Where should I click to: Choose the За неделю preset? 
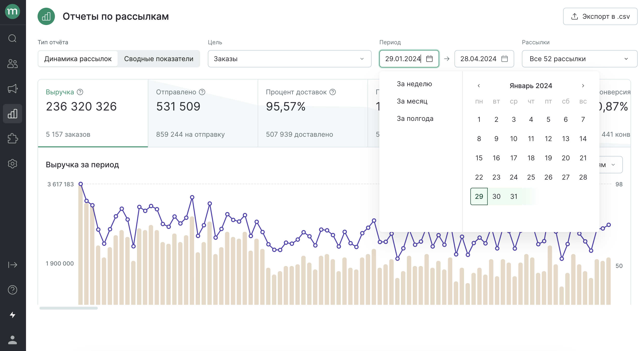tap(414, 84)
